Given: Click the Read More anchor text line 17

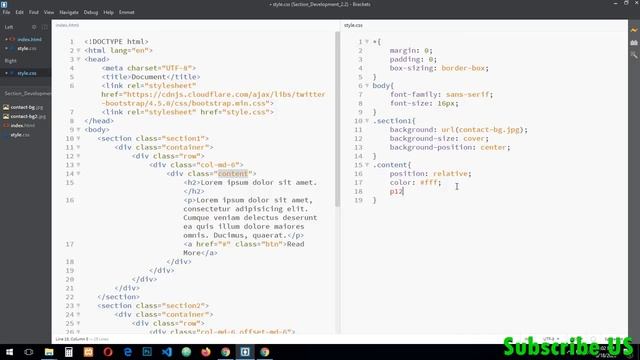Looking at the screenshot, I should [x=244, y=249].
